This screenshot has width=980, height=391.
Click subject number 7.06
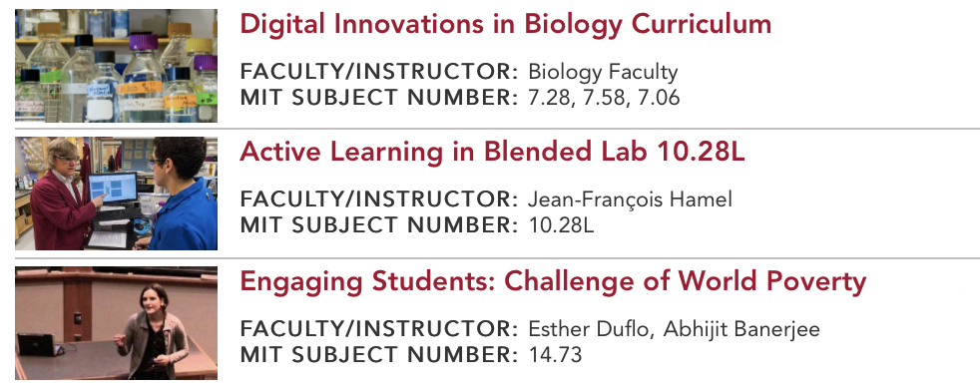click(658, 98)
